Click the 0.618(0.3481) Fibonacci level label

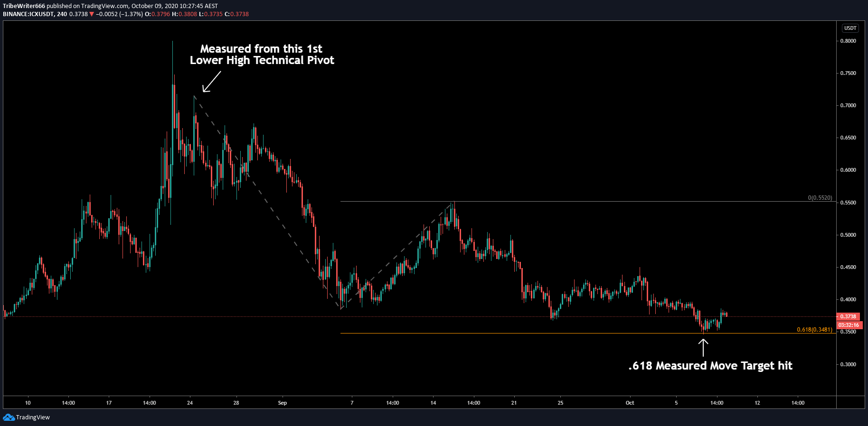tap(814, 329)
